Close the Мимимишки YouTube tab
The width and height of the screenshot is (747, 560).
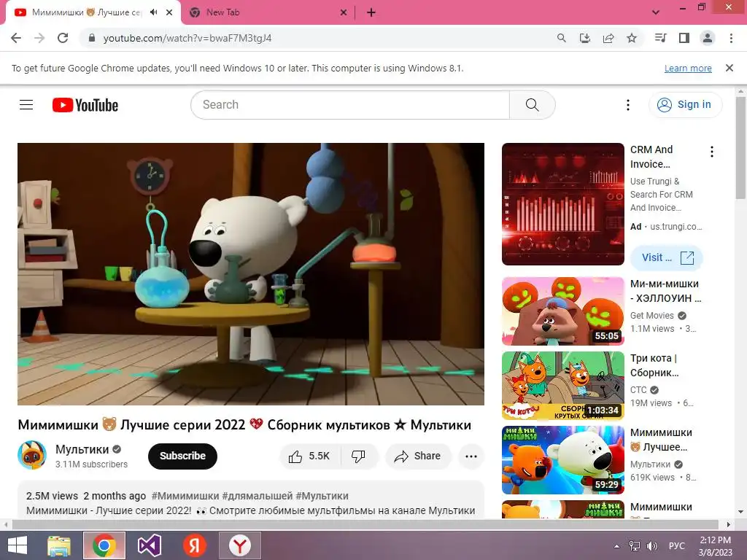click(x=169, y=12)
